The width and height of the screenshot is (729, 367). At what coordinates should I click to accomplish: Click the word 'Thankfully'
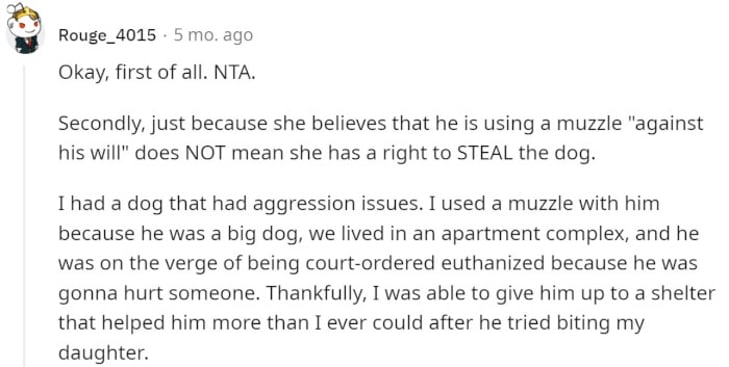[314, 294]
